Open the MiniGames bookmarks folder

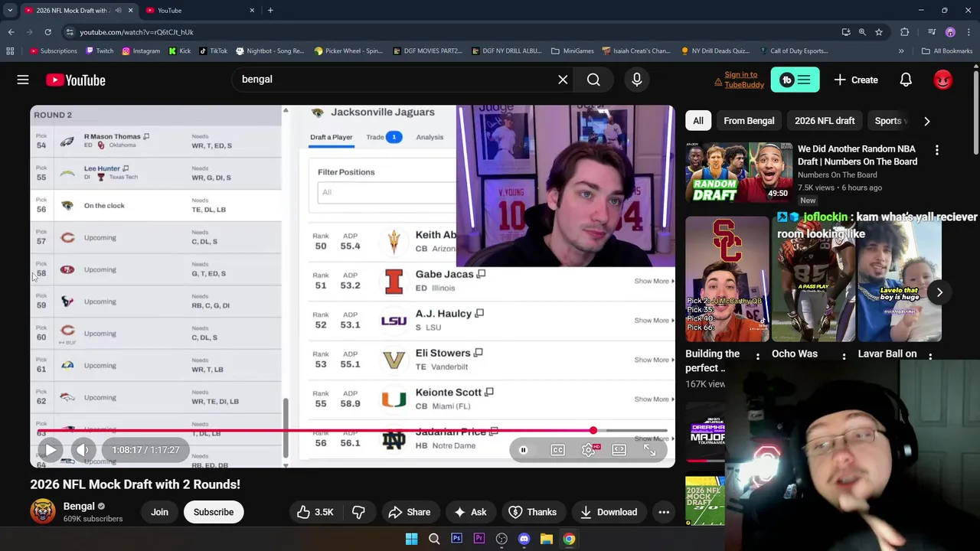point(573,51)
